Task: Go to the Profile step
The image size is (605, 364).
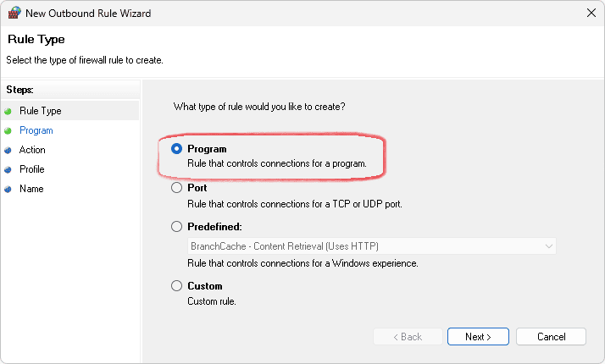Action: (32, 169)
